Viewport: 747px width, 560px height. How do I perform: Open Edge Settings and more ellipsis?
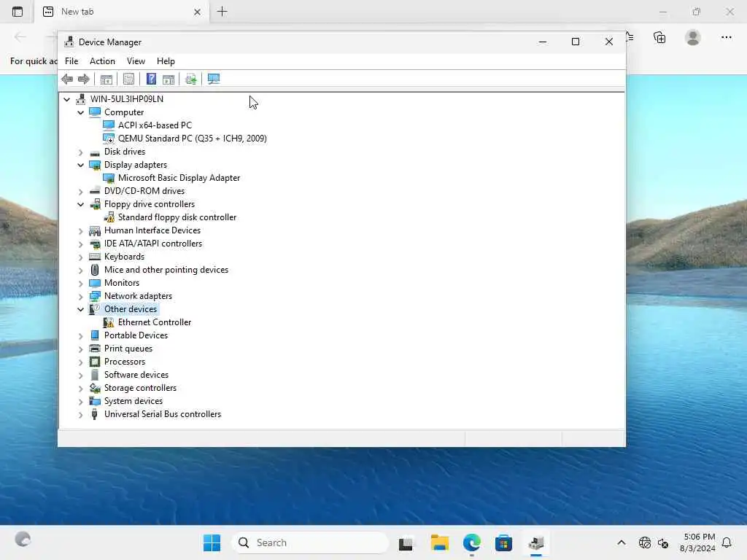(x=727, y=37)
